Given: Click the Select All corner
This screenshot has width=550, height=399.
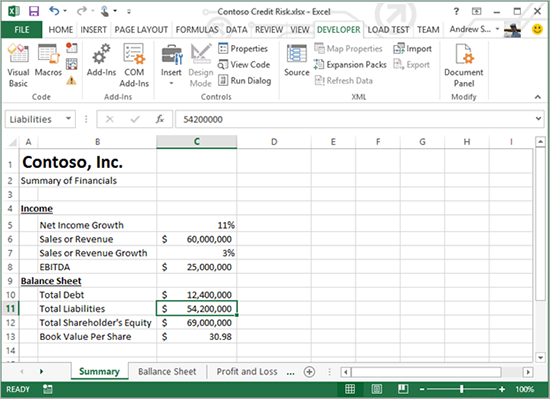Looking at the screenshot, I should (12, 142).
